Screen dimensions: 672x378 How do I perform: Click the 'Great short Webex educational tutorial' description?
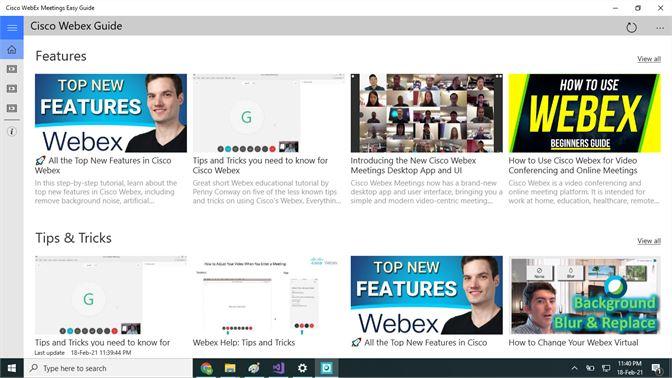pos(267,192)
